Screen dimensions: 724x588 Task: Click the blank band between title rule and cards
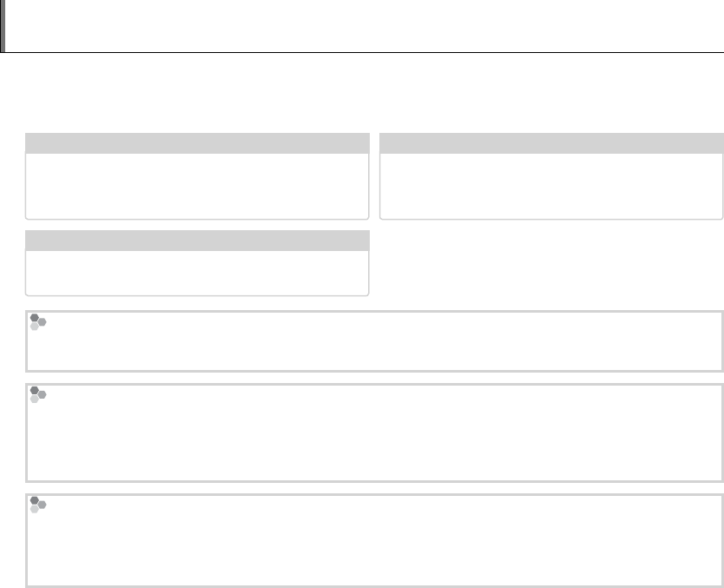click(x=365, y=93)
